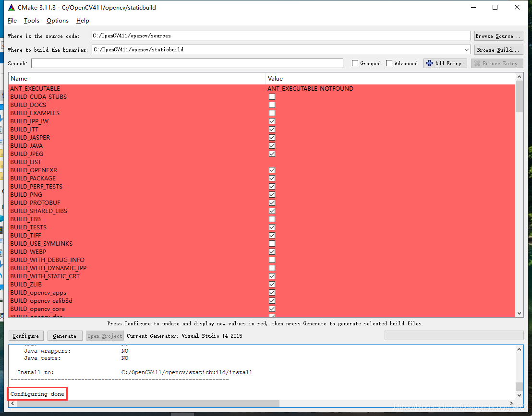This screenshot has width=532, height=416.
Task: Check the BUILD_TBB checkbox
Action: (272, 219)
